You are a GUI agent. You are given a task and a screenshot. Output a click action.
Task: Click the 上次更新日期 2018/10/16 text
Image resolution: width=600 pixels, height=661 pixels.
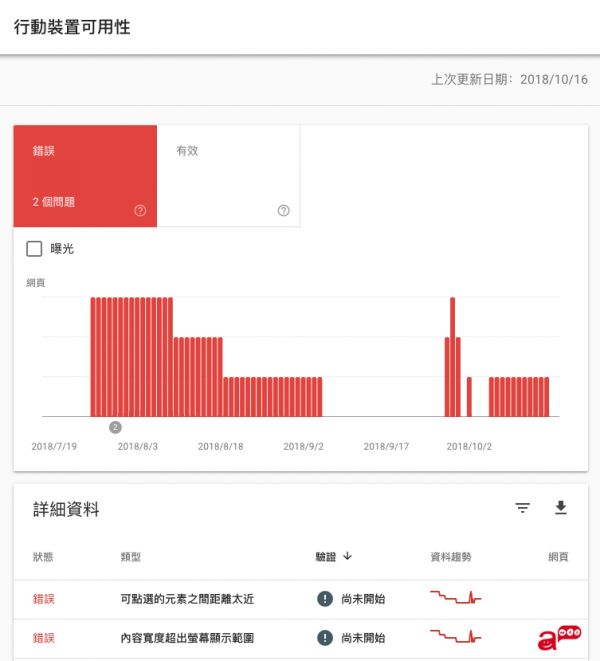pyautogui.click(x=509, y=79)
